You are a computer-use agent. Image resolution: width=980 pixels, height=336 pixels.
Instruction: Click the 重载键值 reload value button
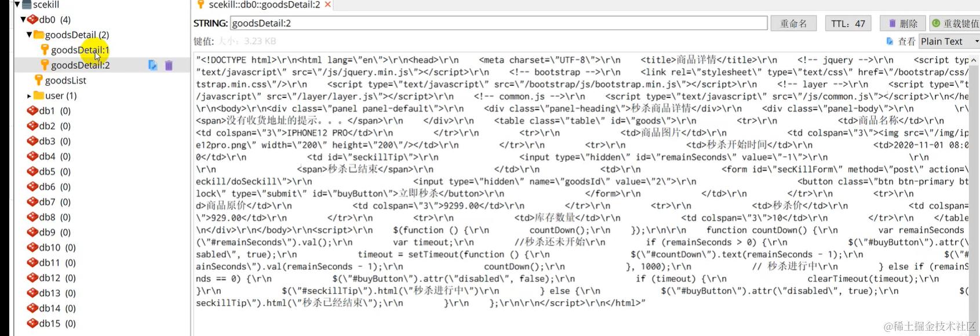[x=955, y=23]
